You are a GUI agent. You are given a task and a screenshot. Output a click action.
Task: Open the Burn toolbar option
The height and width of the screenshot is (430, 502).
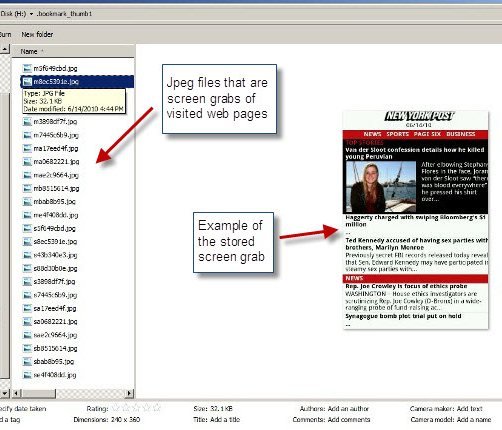click(x=5, y=34)
